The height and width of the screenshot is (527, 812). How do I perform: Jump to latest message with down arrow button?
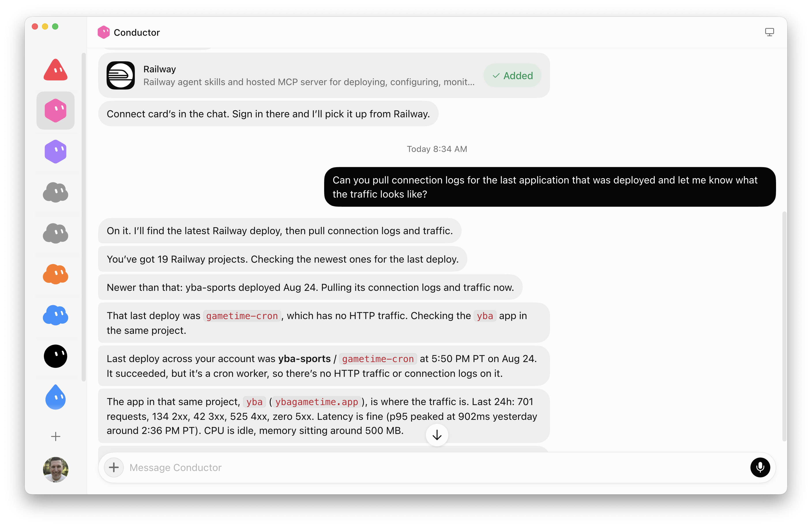coord(437,435)
